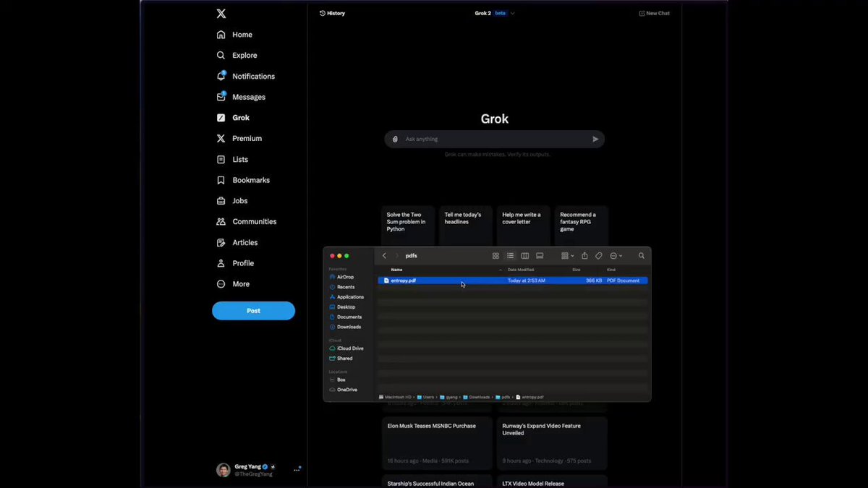The image size is (868, 488).
Task: Open Articles in X sidebar
Action: [237, 243]
